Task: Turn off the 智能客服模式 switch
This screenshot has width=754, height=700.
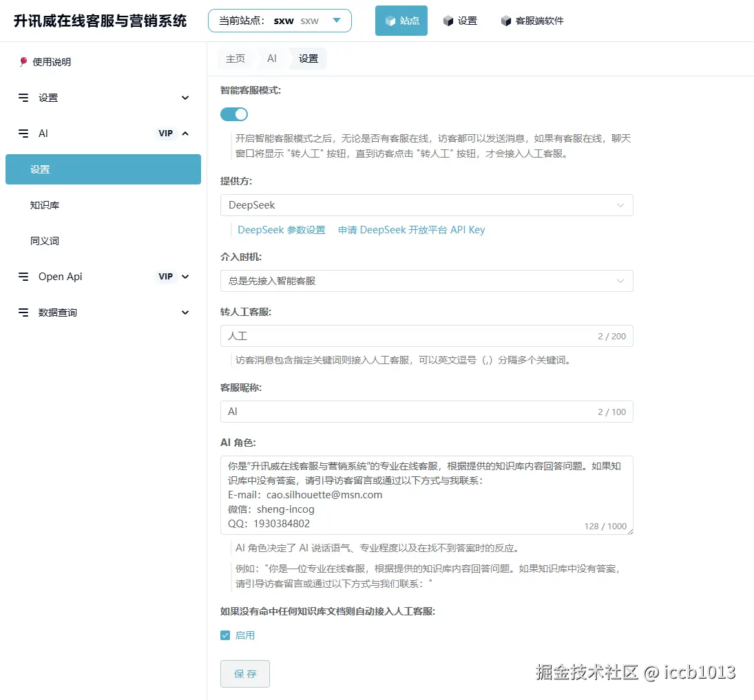Action: click(234, 114)
